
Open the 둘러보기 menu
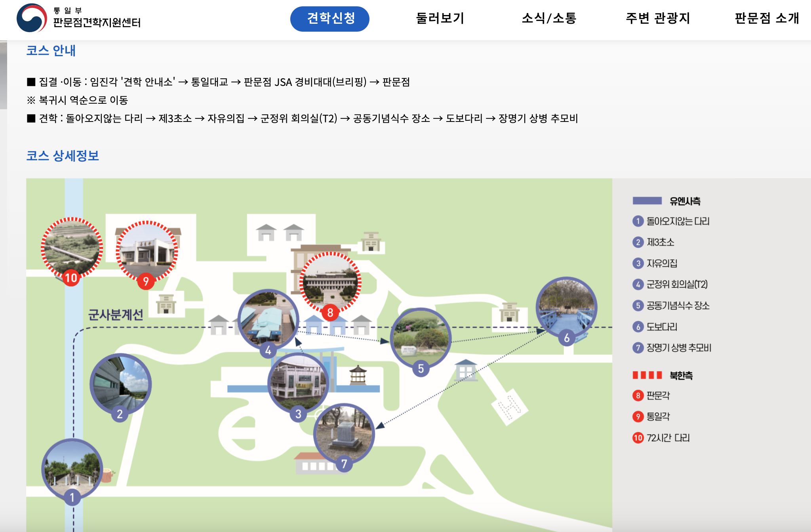(440, 19)
